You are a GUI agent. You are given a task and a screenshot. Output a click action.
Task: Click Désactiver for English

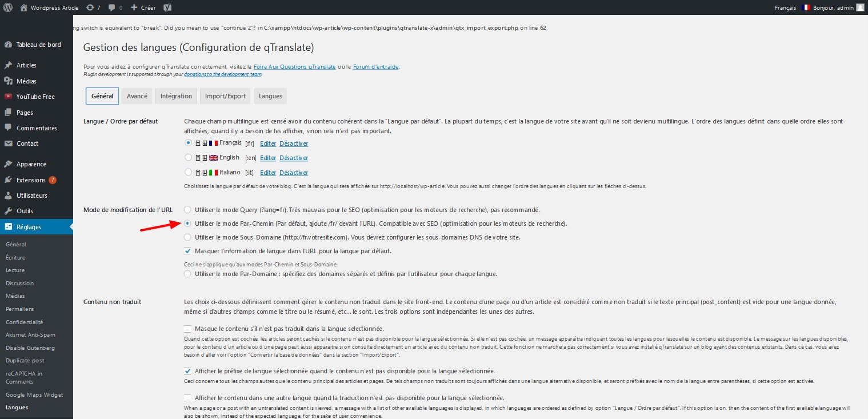coord(294,158)
